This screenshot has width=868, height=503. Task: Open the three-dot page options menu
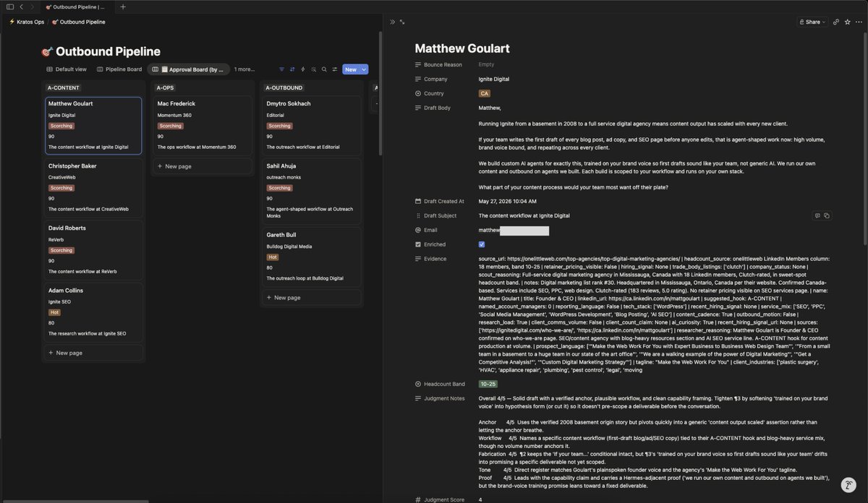[x=858, y=22]
